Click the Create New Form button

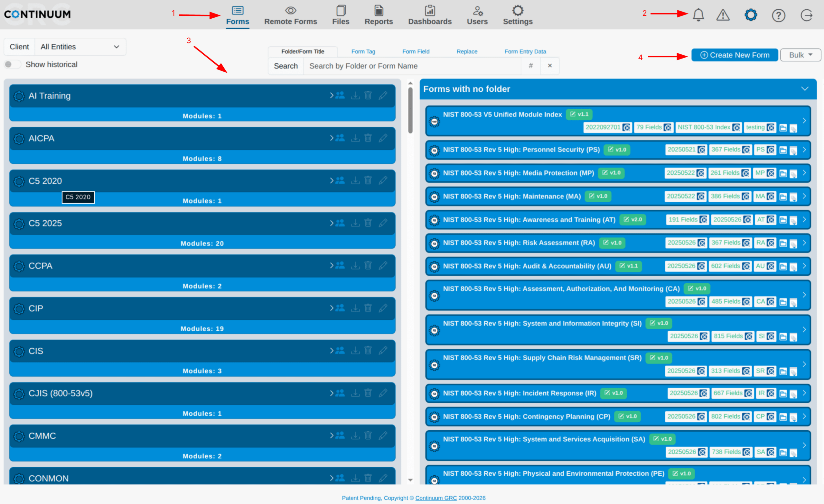735,55
